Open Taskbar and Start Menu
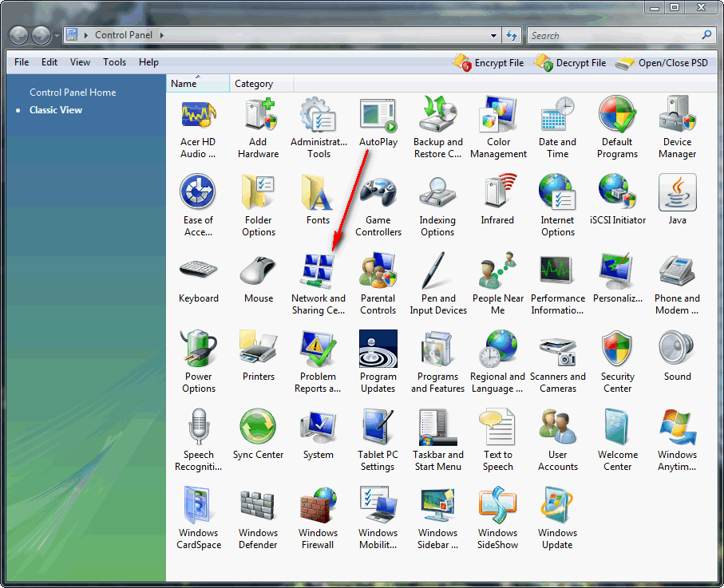Image resolution: width=724 pixels, height=588 pixels. pos(437,428)
